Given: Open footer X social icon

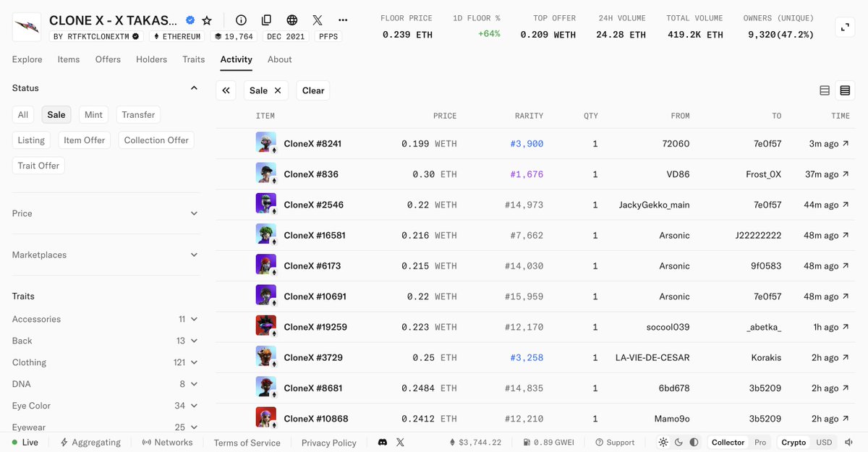Looking at the screenshot, I should 400,442.
